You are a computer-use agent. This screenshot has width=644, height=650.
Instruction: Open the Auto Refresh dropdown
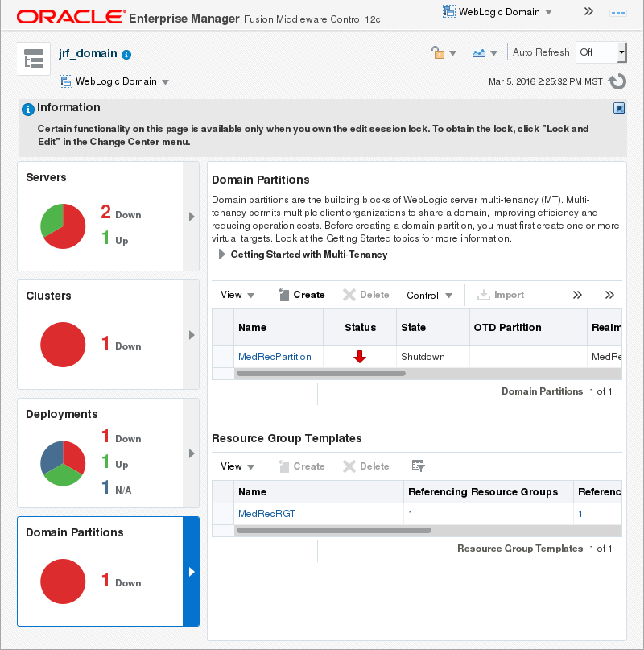tap(601, 52)
